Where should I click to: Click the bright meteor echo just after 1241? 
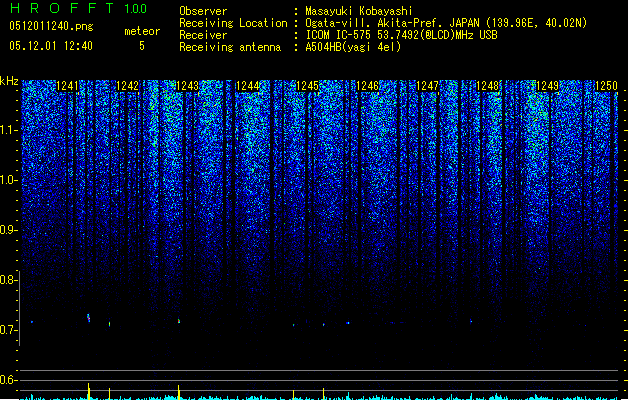tap(89, 318)
